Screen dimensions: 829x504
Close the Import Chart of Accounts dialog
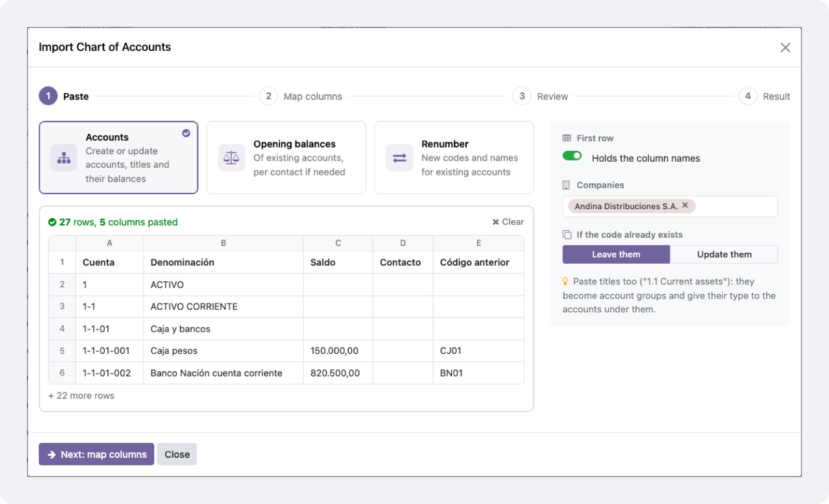[785, 48]
